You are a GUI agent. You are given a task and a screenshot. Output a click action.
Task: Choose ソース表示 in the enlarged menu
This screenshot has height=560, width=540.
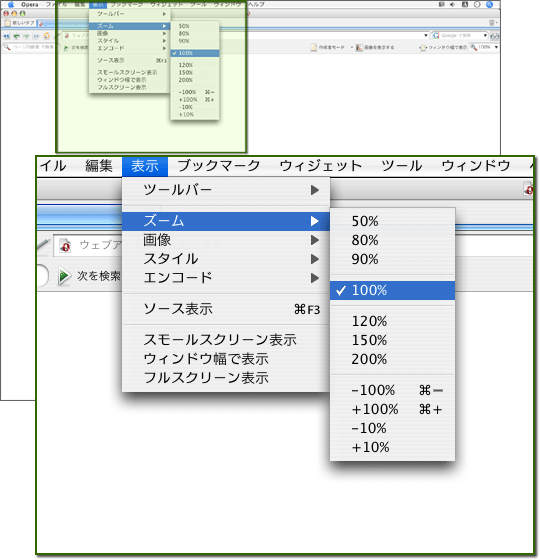click(226, 309)
